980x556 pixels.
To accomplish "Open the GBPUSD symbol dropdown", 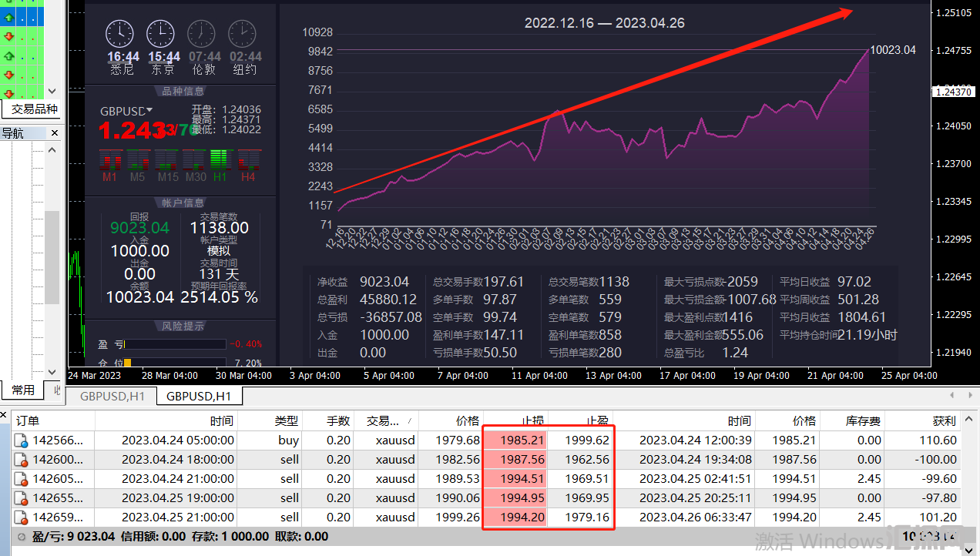I will point(149,110).
